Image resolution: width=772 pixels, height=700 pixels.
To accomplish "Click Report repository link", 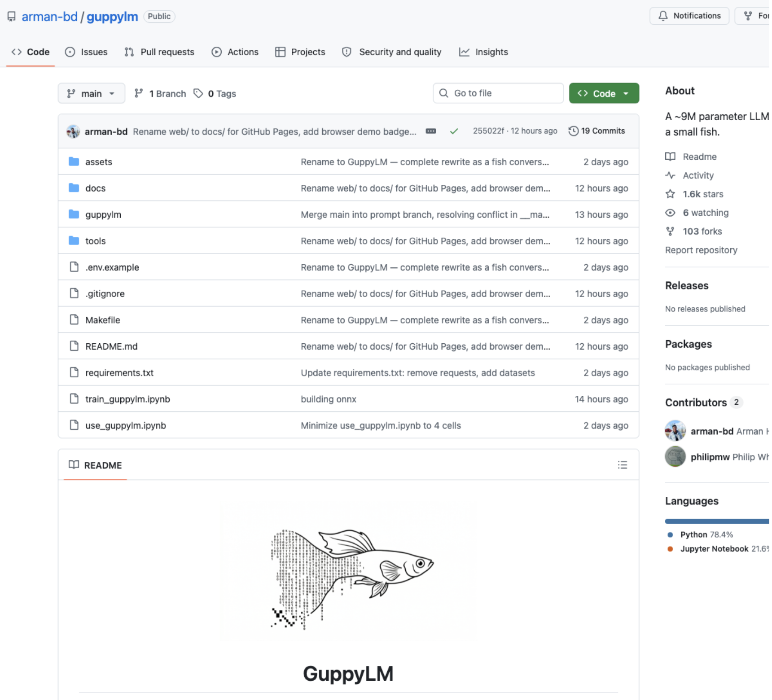I will 701,250.
